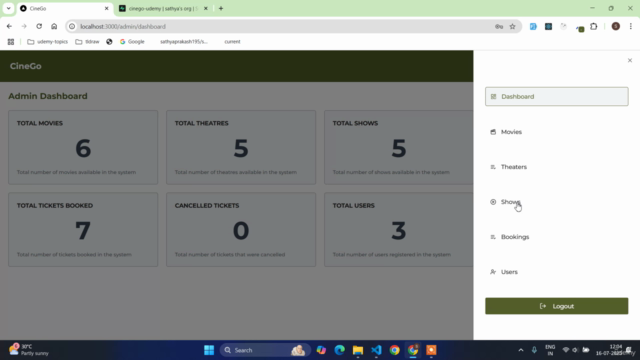
Task: Click the Total Movies card
Action: (x=83, y=147)
